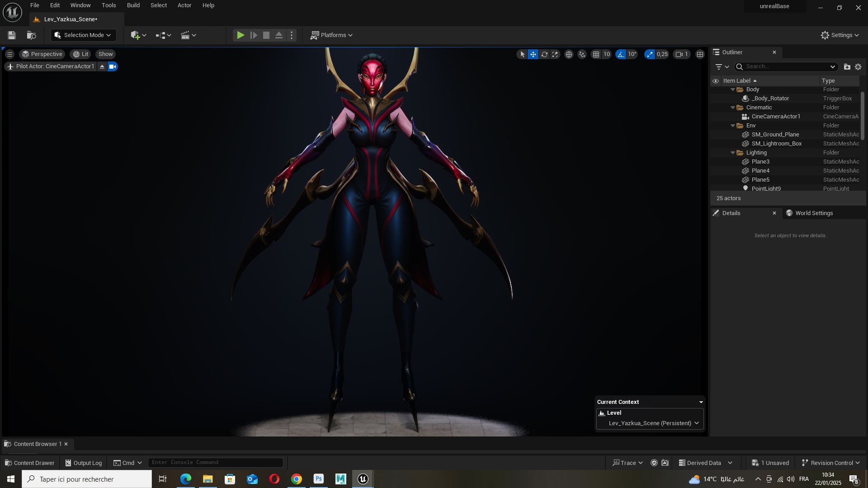Image resolution: width=868 pixels, height=488 pixels.
Task: Open the Build menu
Action: pos(133,5)
